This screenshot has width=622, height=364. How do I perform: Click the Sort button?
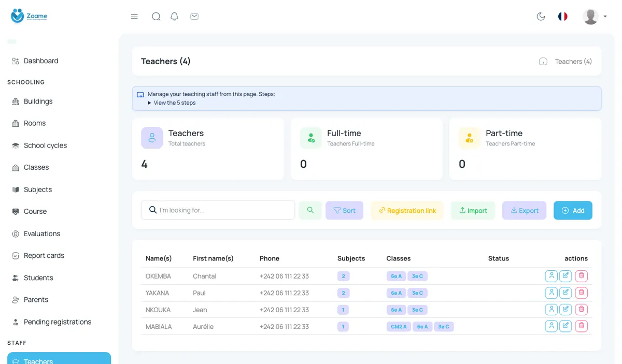click(x=344, y=210)
